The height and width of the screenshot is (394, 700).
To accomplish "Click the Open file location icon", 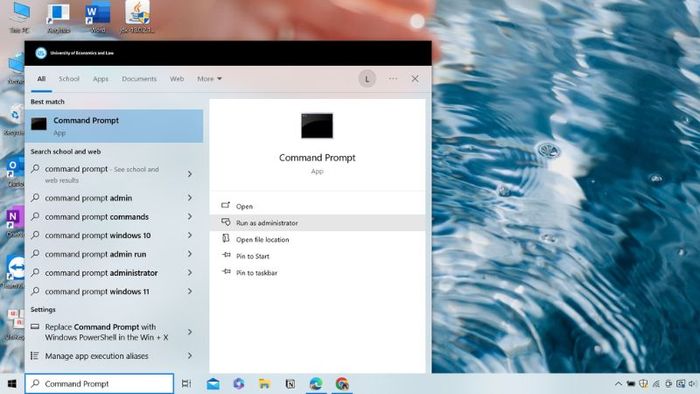I will tap(225, 239).
